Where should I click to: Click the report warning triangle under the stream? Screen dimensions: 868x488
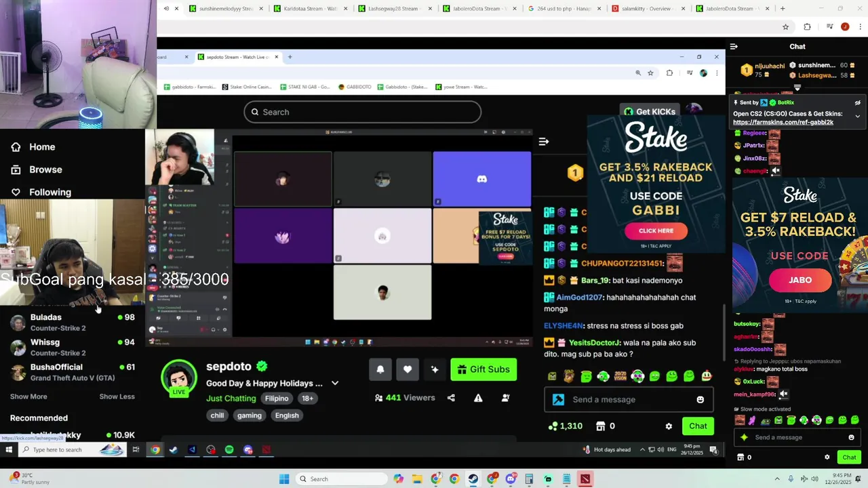point(478,398)
